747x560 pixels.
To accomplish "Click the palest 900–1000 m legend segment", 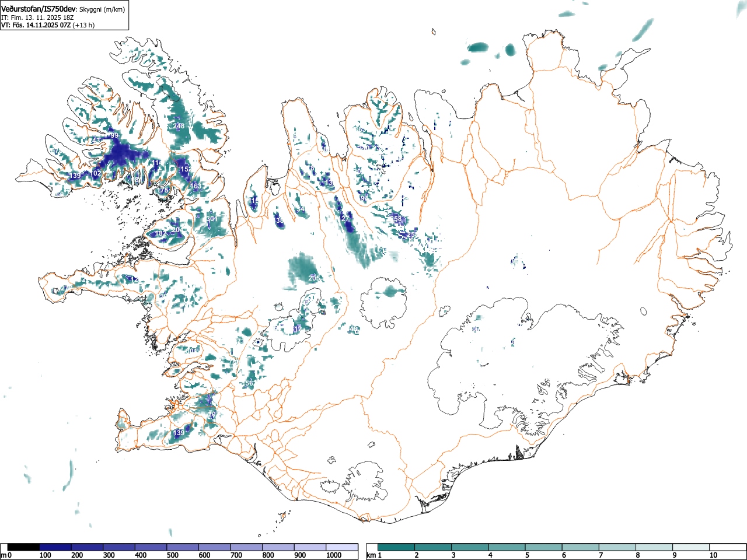I will pos(310,547).
